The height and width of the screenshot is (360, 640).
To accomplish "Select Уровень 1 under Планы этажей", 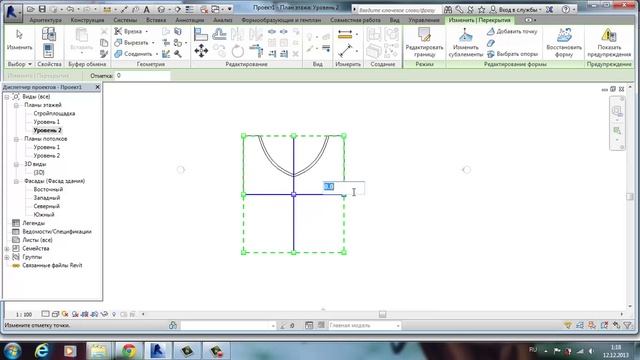I will tap(47, 122).
